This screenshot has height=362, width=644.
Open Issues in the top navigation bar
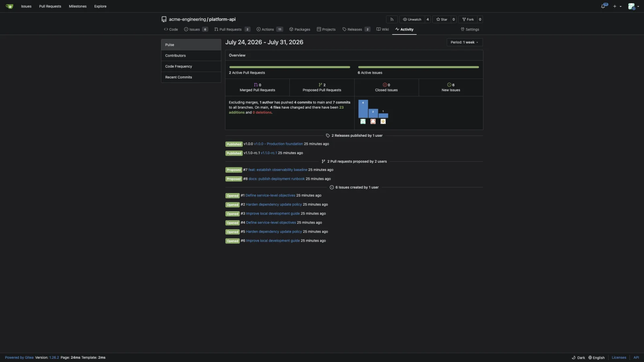[26, 6]
